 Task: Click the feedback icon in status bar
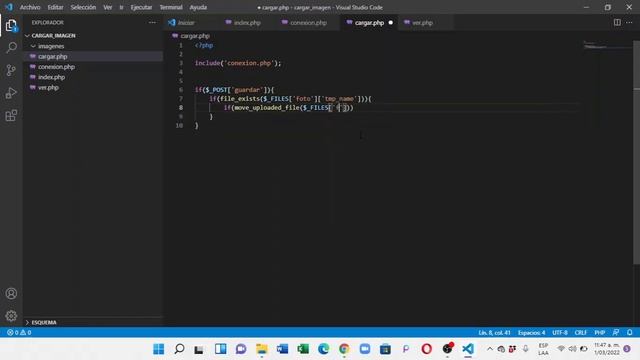616,333
